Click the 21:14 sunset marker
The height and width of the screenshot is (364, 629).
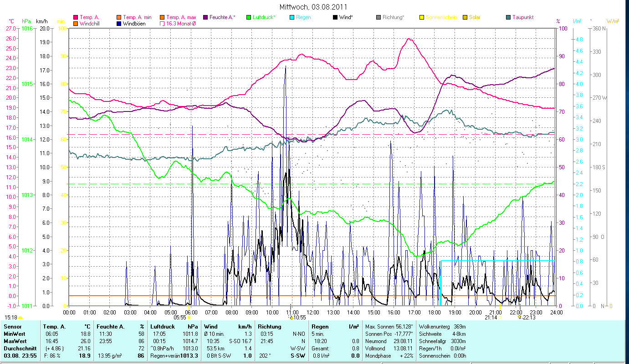point(500,318)
